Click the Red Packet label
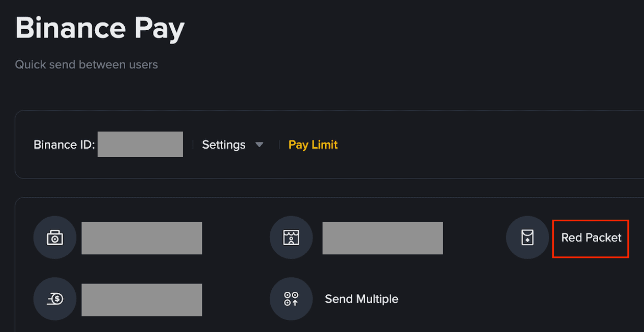Image resolution: width=644 pixels, height=332 pixels. pos(591,238)
